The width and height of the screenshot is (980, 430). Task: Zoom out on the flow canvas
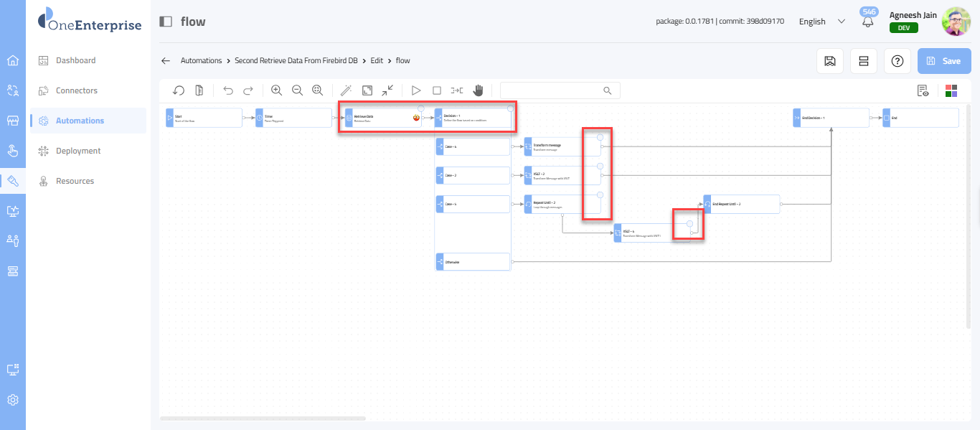pos(297,90)
